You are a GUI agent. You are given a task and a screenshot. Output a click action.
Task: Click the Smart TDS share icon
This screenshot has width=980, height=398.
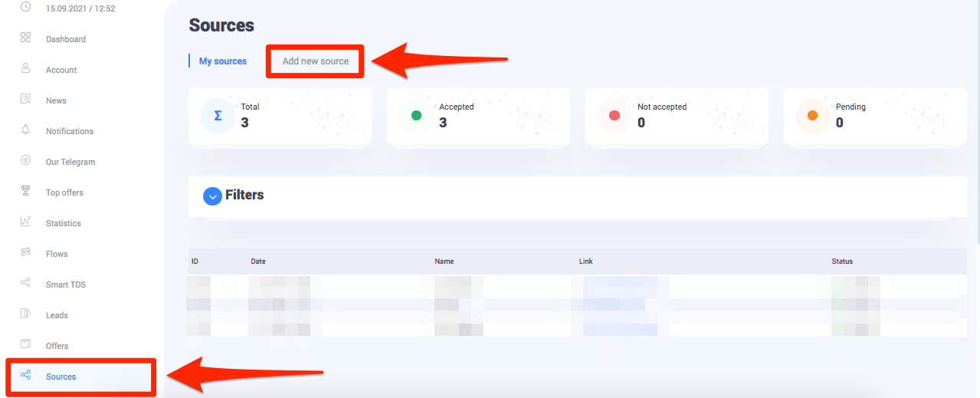pyautogui.click(x=25, y=283)
